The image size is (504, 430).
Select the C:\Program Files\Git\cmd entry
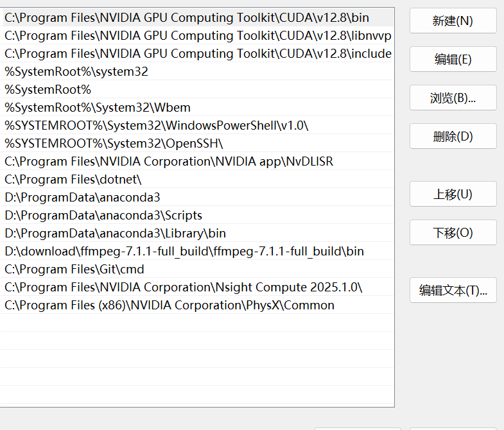(197, 270)
